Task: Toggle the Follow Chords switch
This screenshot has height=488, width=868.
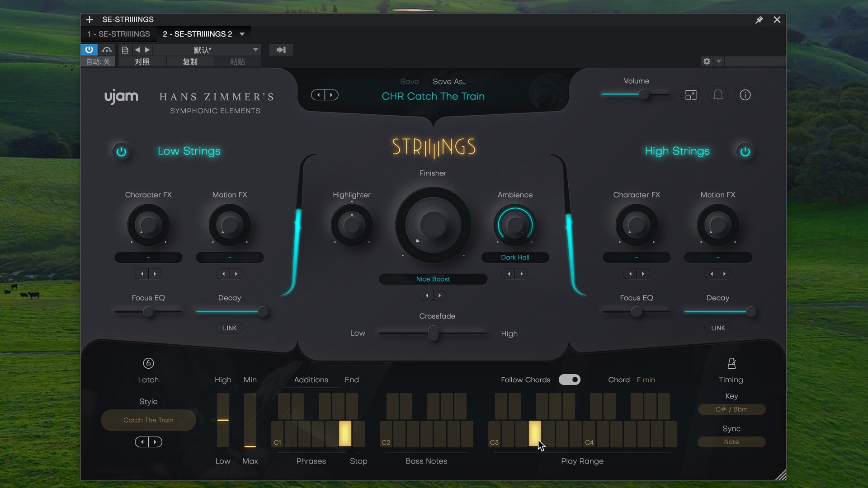Action: pos(570,380)
